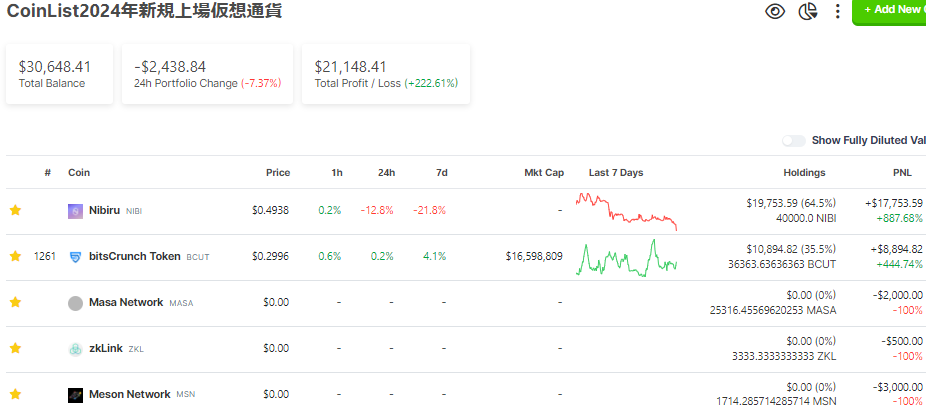
Task: Click the BCUT ticker symbol
Action: point(198,257)
